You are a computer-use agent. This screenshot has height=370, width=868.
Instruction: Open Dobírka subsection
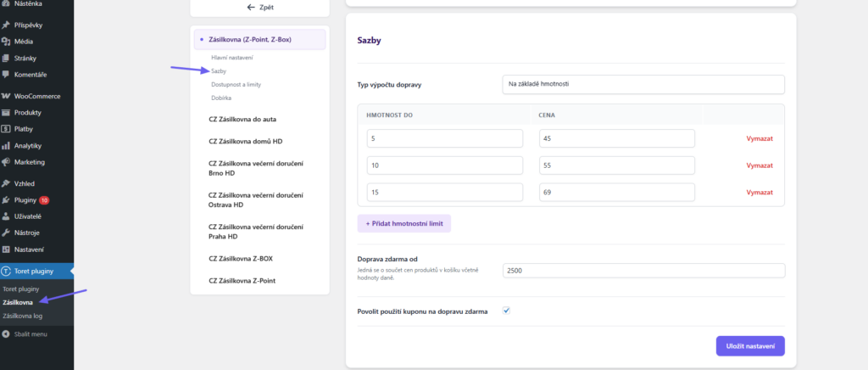(221, 98)
